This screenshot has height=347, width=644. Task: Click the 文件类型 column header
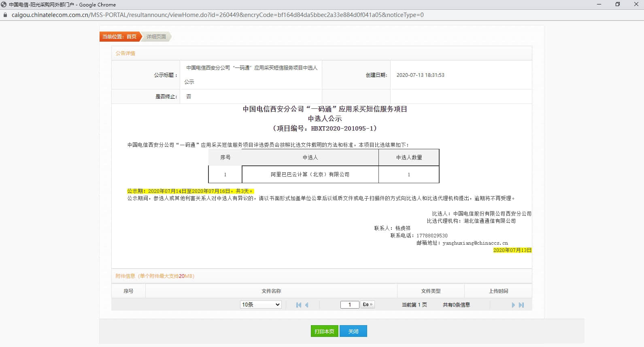[431, 291]
